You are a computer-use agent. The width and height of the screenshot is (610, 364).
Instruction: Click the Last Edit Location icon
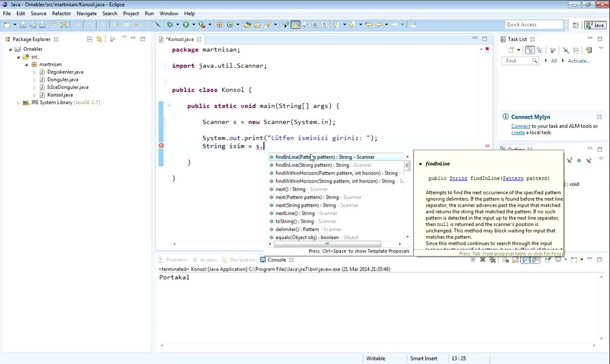(x=369, y=24)
